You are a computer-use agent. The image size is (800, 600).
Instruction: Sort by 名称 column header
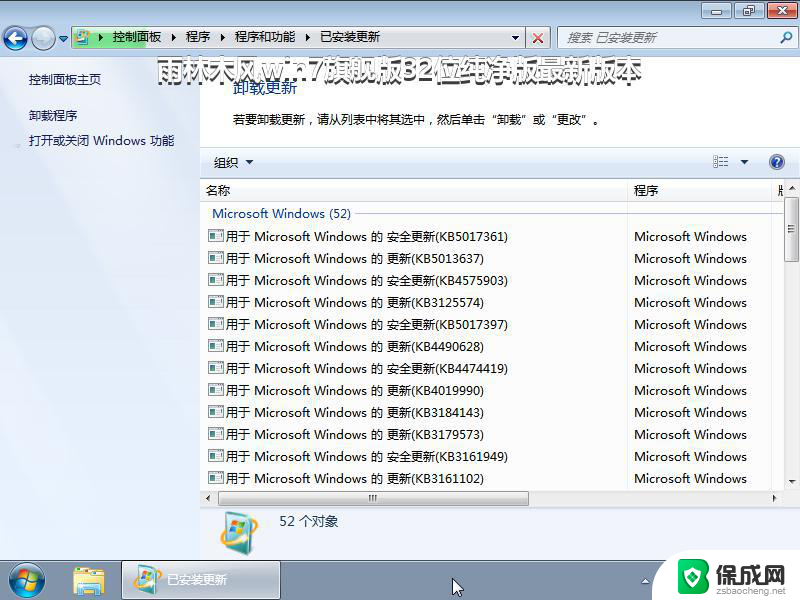[414, 191]
